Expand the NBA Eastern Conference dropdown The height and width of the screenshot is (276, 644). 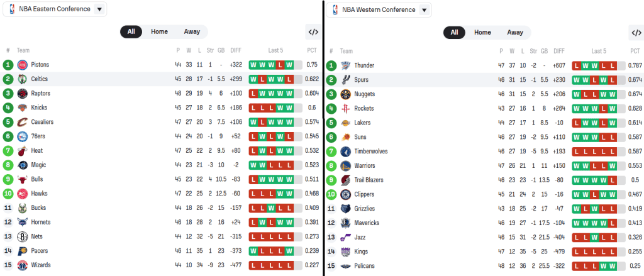coord(99,9)
